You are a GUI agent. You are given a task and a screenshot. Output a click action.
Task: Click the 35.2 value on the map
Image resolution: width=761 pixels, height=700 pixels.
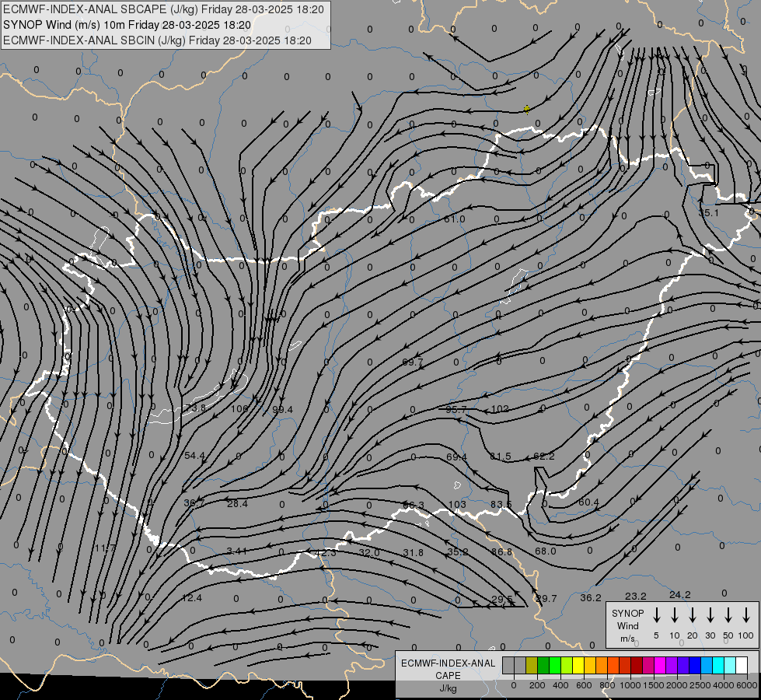point(458,552)
